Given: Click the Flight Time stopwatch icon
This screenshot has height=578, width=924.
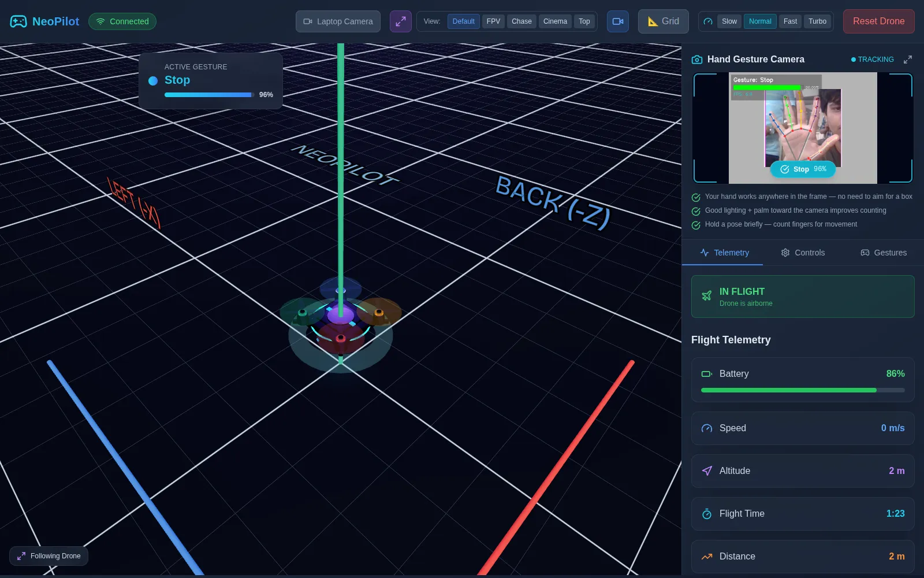Looking at the screenshot, I should (707, 514).
